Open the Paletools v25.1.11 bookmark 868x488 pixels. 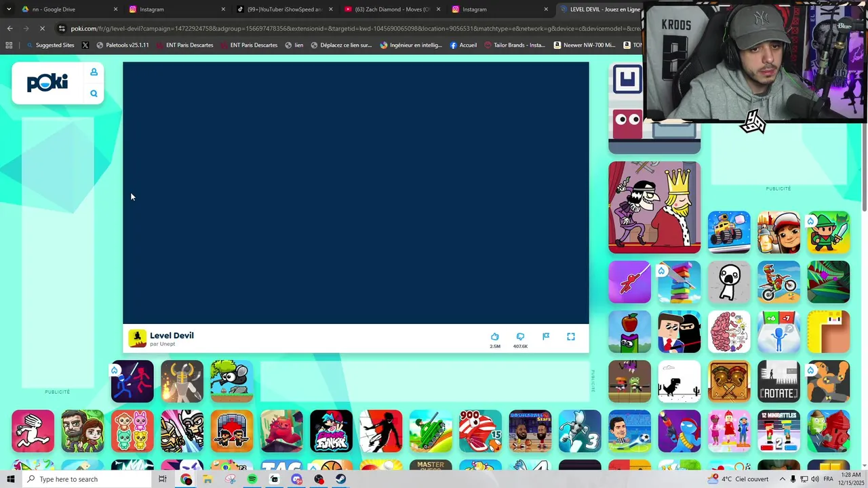point(123,45)
